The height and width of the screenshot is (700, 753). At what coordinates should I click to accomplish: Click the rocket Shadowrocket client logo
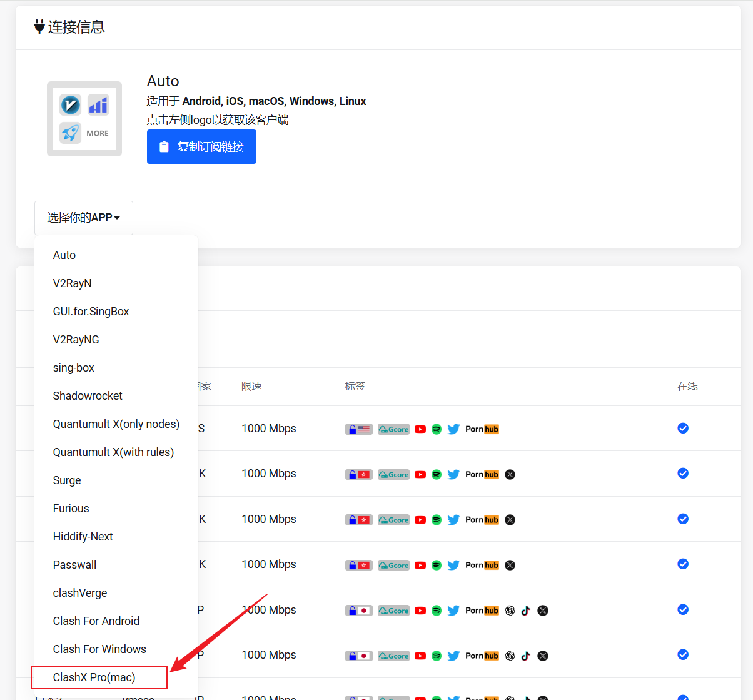(70, 133)
